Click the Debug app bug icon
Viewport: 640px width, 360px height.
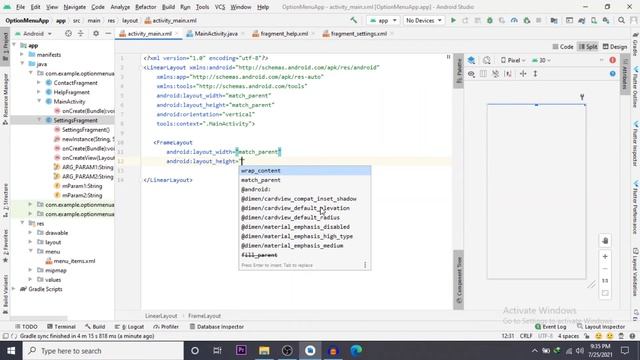click(489, 20)
